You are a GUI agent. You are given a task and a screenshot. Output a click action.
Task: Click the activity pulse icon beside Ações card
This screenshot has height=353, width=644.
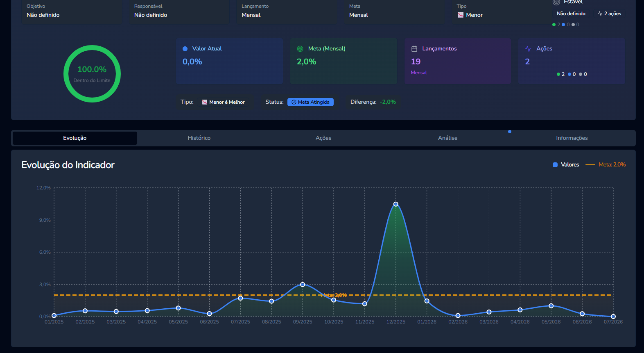[528, 49]
